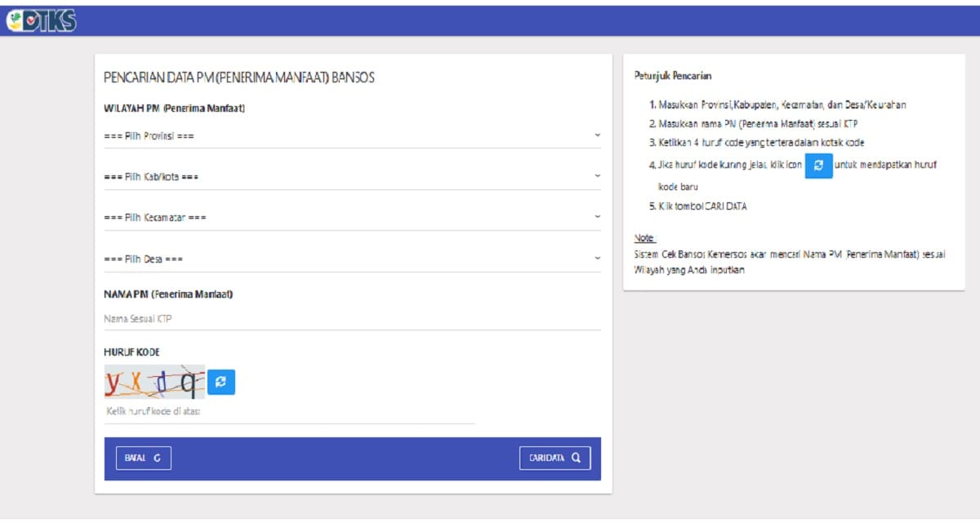Open the Pilih Kab/kota dropdown
The width and height of the screenshot is (980, 523).
(352, 176)
